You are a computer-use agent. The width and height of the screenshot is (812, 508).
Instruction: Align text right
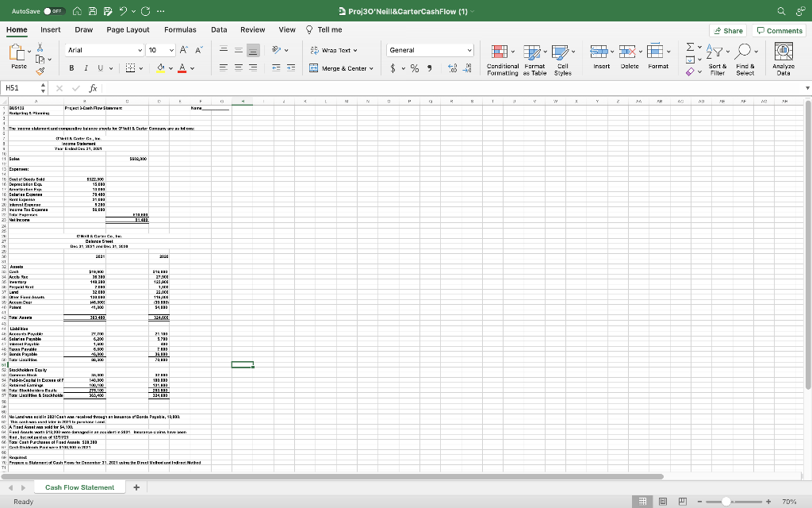tap(253, 68)
